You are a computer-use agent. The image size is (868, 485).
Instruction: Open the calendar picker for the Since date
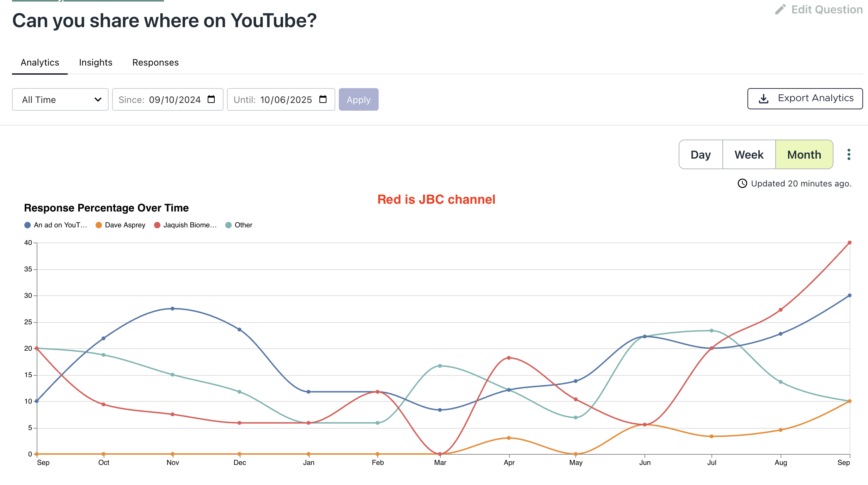pos(212,99)
